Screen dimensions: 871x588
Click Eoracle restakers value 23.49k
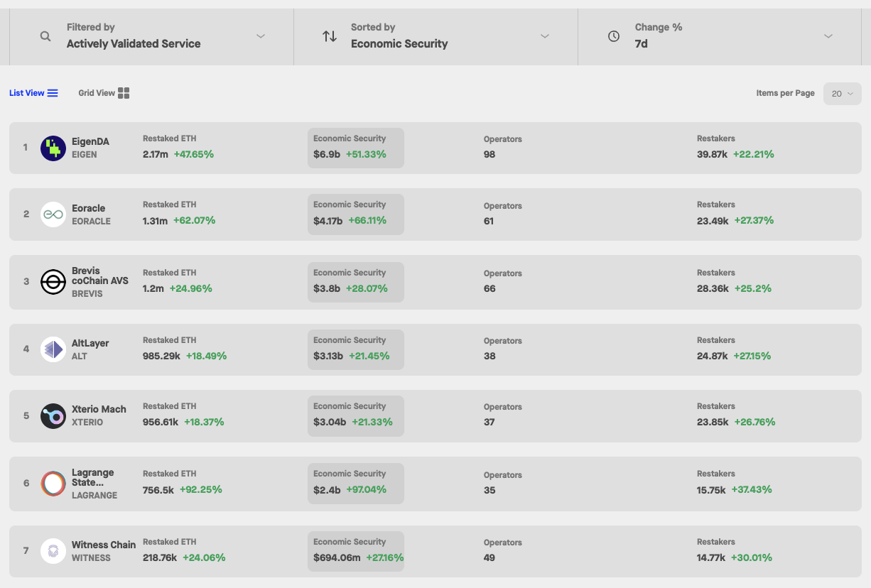pos(713,221)
